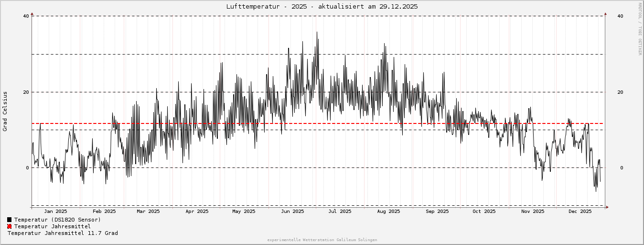Click the Jan 2025 axis label

coord(55,211)
